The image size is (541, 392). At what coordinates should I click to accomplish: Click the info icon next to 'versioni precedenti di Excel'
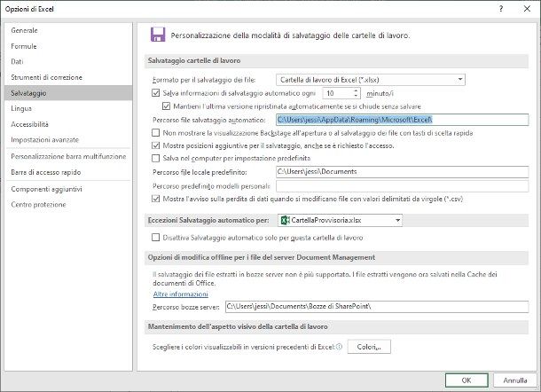coord(339,347)
